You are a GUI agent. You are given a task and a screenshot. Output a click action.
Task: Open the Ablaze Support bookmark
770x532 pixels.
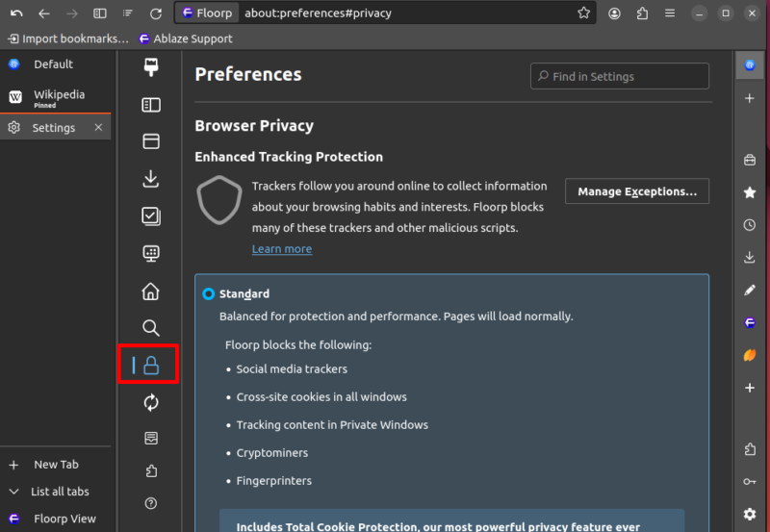(x=186, y=38)
